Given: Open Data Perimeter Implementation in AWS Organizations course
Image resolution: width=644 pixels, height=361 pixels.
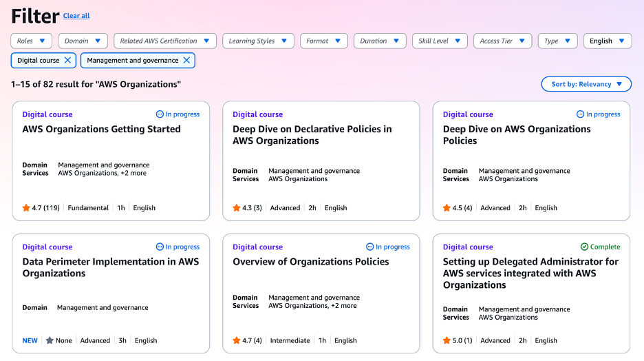Looking at the screenshot, I should (111, 267).
